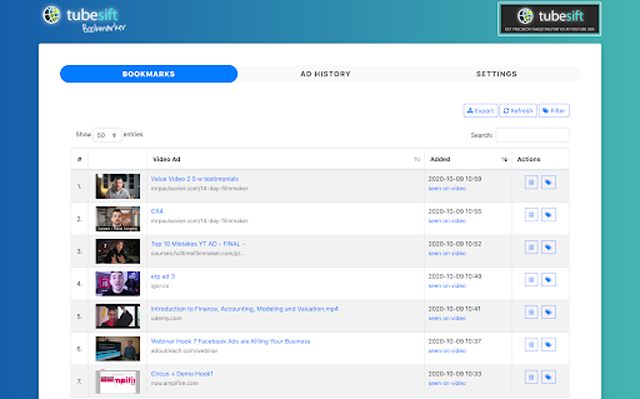Image resolution: width=640 pixels, height=399 pixels.
Task: Click the tag icon in the CR4 row
Action: [548, 215]
